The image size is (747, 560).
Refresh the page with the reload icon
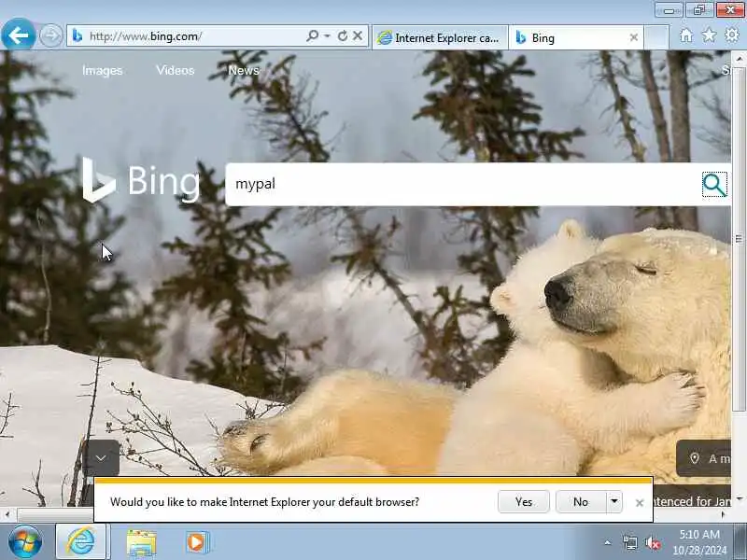(x=342, y=35)
